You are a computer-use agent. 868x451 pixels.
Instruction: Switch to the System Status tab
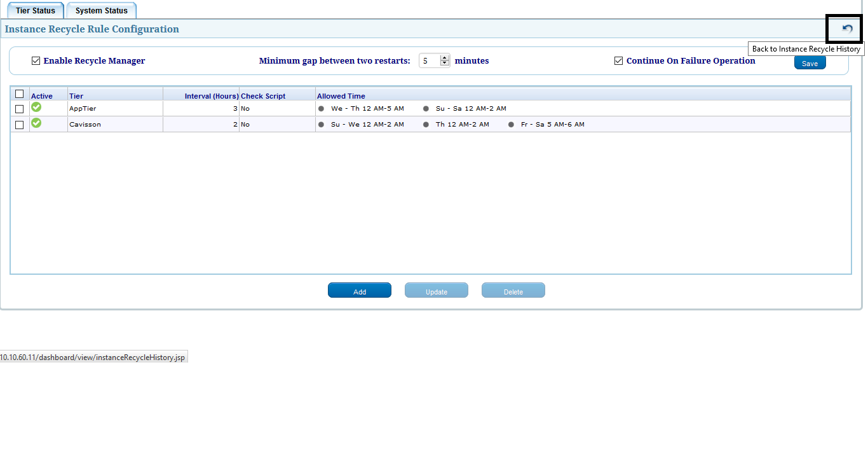pyautogui.click(x=102, y=11)
